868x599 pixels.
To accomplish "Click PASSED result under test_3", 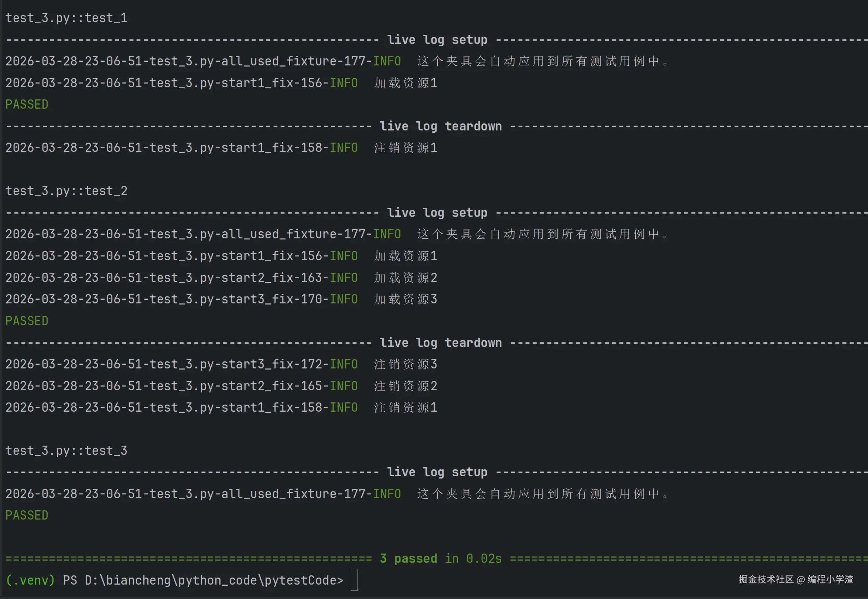I will point(27,515).
